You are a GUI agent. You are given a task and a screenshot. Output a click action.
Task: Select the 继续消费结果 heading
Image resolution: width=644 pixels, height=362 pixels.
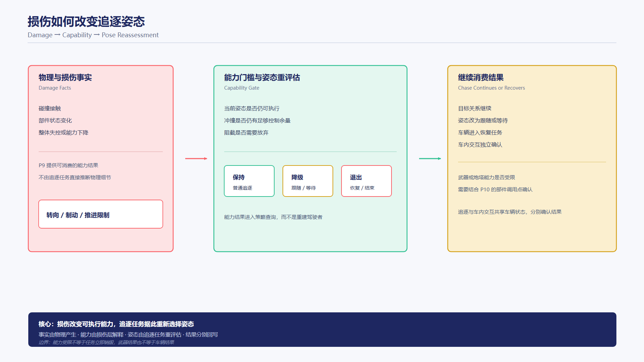pyautogui.click(x=481, y=78)
